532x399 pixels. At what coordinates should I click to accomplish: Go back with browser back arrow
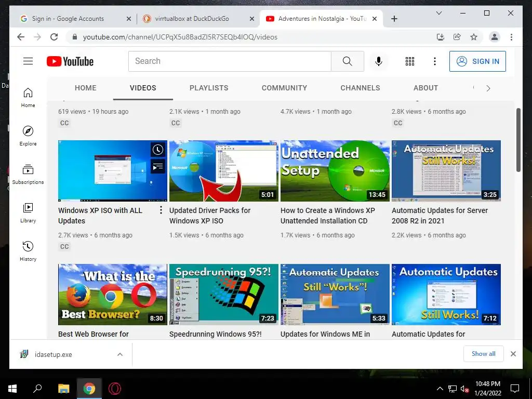[x=21, y=37]
